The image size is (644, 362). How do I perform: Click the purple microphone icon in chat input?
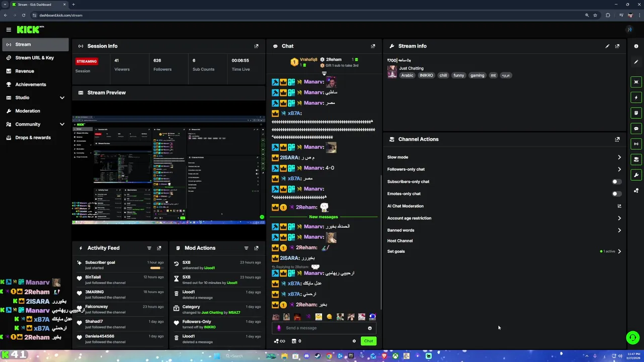pos(279,328)
